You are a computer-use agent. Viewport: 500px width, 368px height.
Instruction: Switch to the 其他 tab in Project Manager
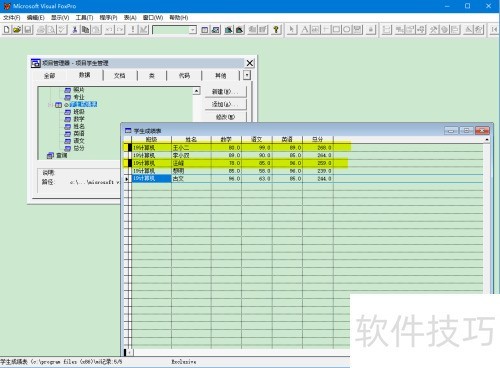(x=220, y=76)
